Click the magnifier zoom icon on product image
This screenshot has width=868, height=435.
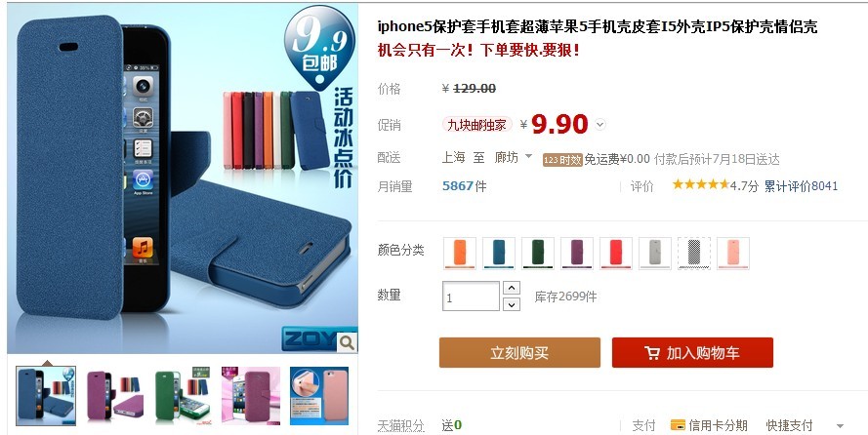347,342
